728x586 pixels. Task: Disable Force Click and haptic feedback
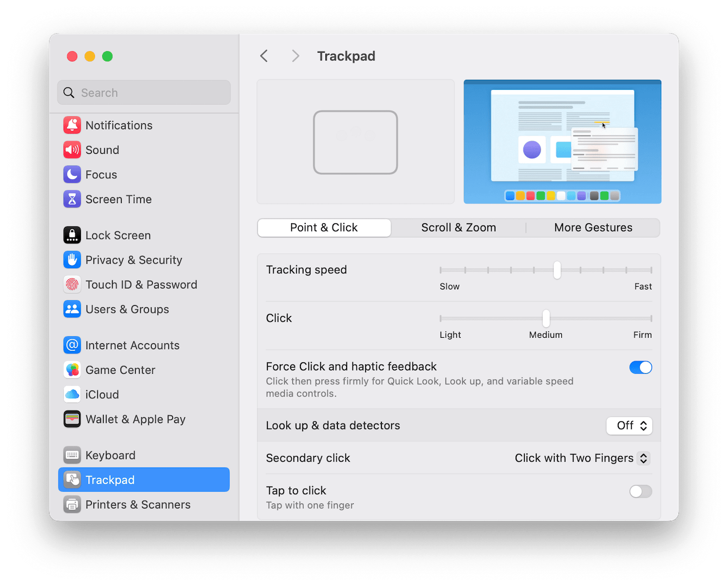(641, 367)
